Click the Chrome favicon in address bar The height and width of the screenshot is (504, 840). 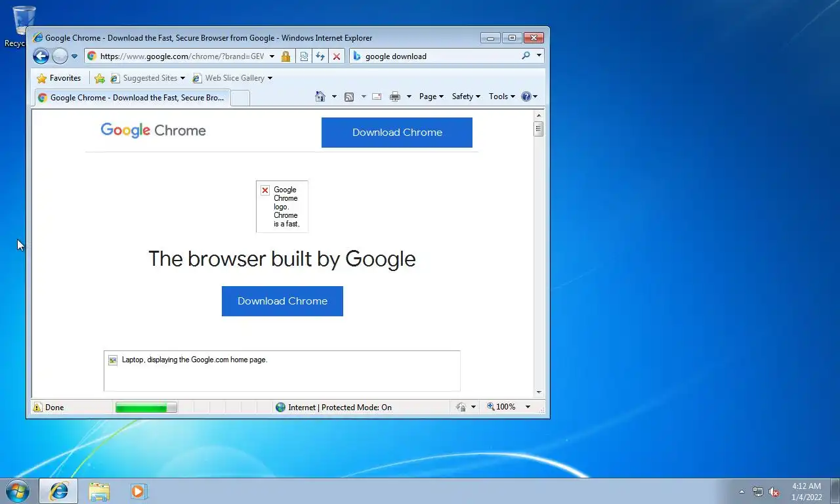(x=92, y=56)
